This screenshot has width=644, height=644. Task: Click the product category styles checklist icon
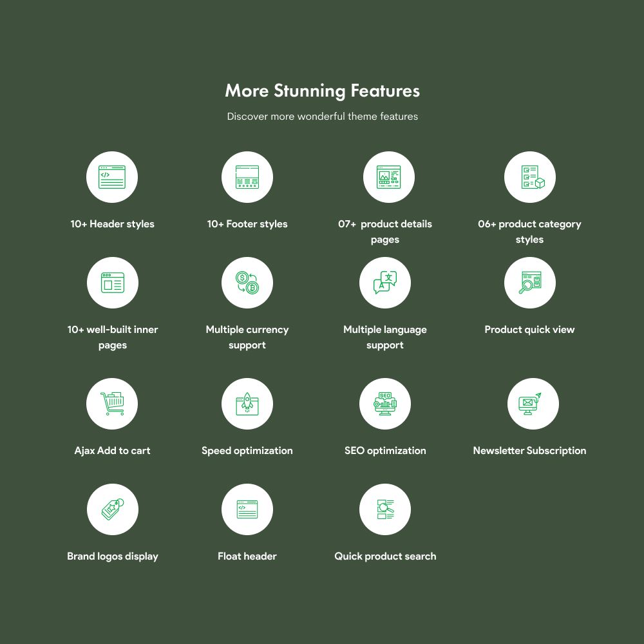point(529,177)
